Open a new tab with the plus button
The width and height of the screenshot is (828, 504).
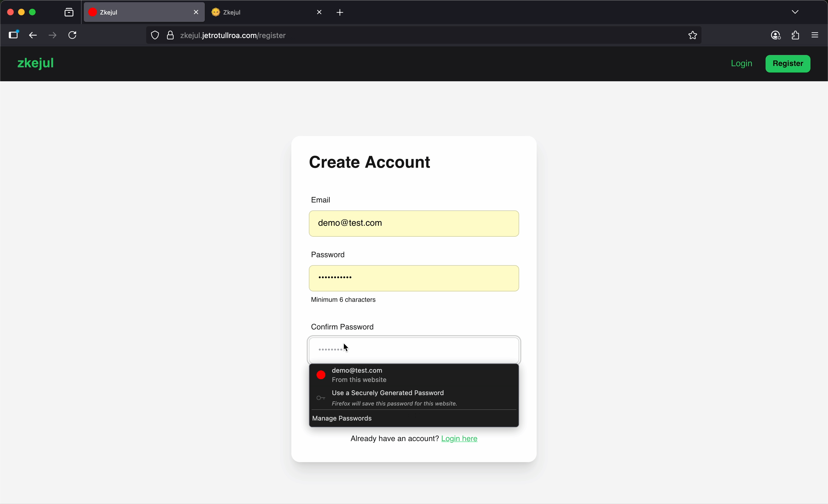pyautogui.click(x=340, y=12)
